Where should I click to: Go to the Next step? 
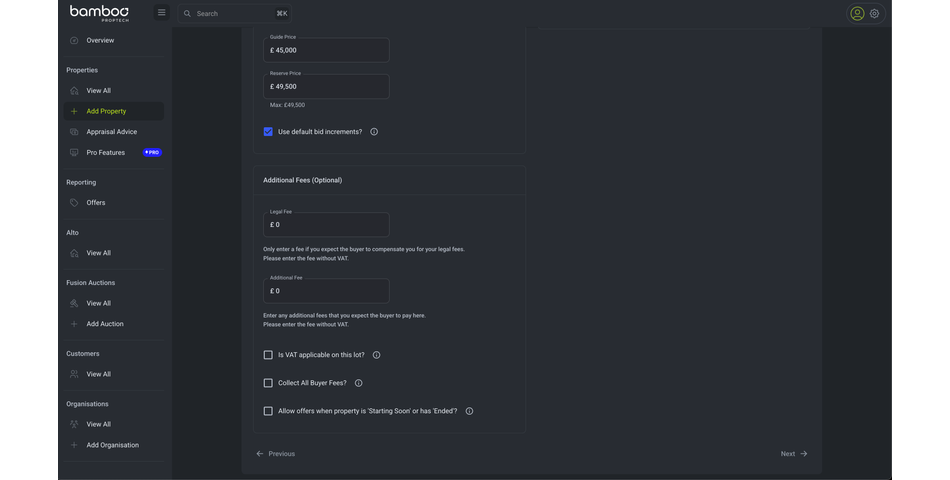pos(793,454)
